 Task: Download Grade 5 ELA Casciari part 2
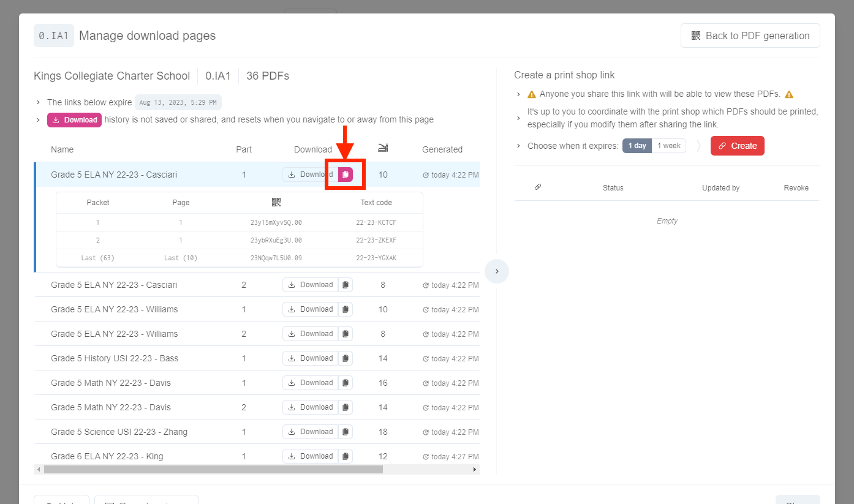[x=310, y=285]
